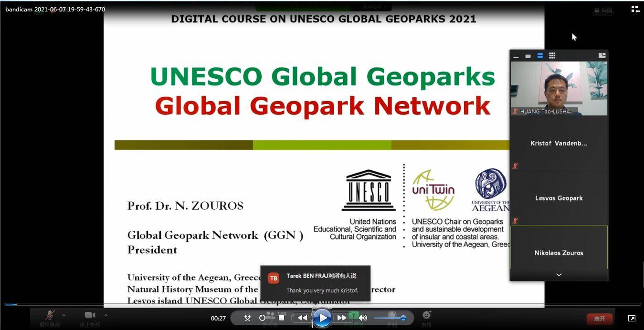The width and height of the screenshot is (644, 330).
Task: Click the green 'UNESCO Global Geoparks' title
Action: pyautogui.click(x=323, y=77)
